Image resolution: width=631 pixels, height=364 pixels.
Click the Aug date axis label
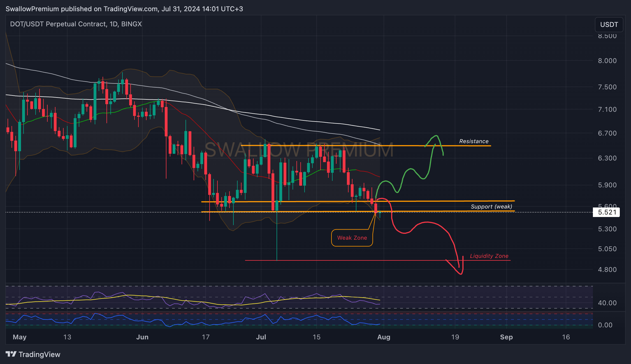[x=384, y=337]
